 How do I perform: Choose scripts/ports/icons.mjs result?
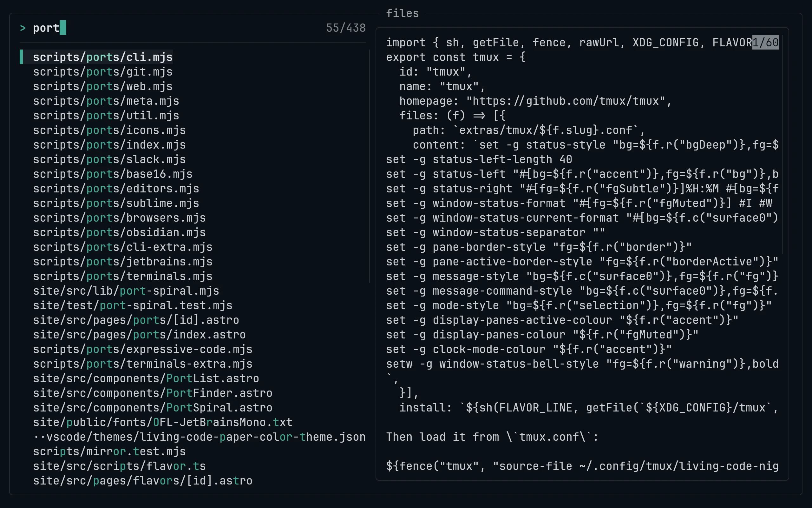coord(109,130)
